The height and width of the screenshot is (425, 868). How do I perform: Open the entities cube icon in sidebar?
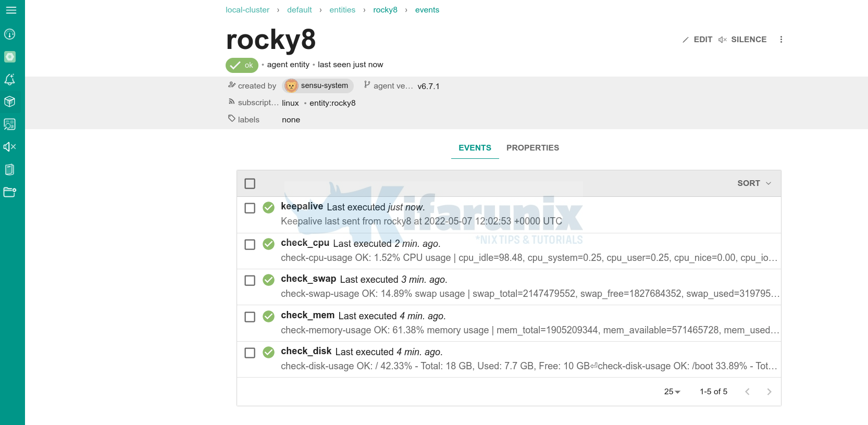click(x=10, y=102)
